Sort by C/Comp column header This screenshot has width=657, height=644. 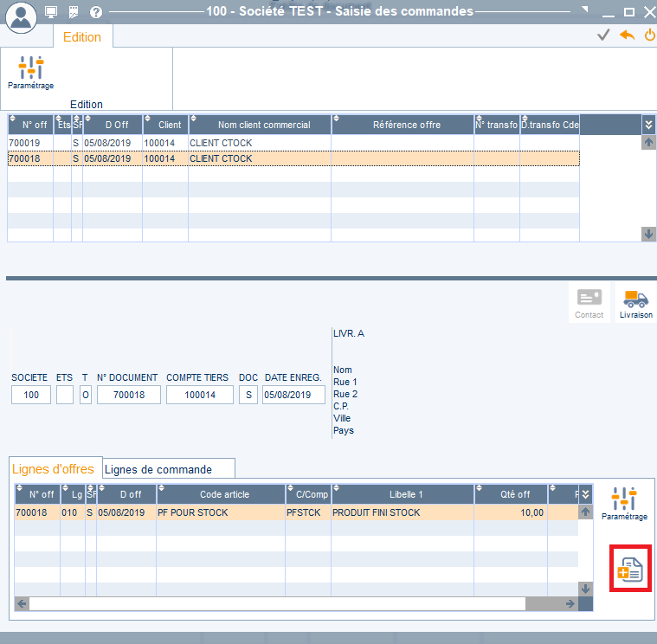coord(308,494)
